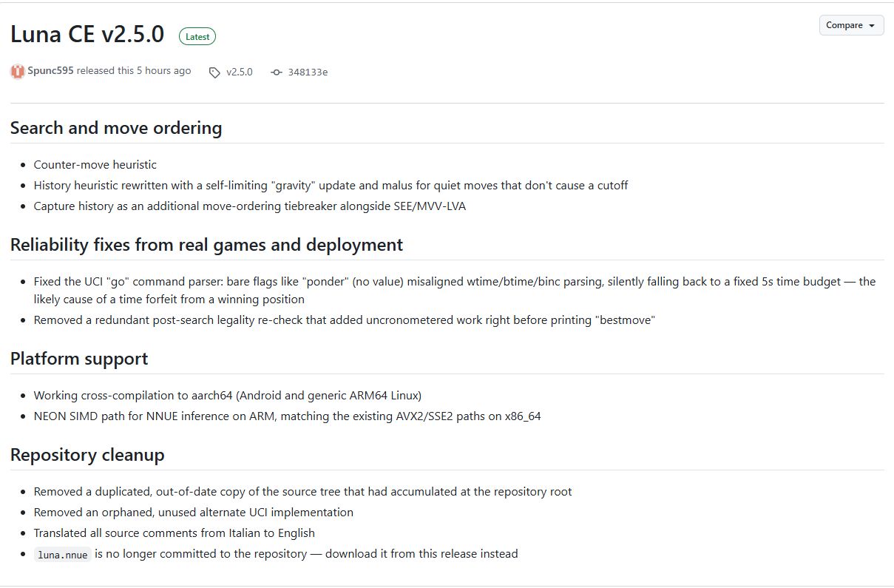Click the luna.nnue inline code text
The height and width of the screenshot is (588, 894).
pyautogui.click(x=63, y=554)
